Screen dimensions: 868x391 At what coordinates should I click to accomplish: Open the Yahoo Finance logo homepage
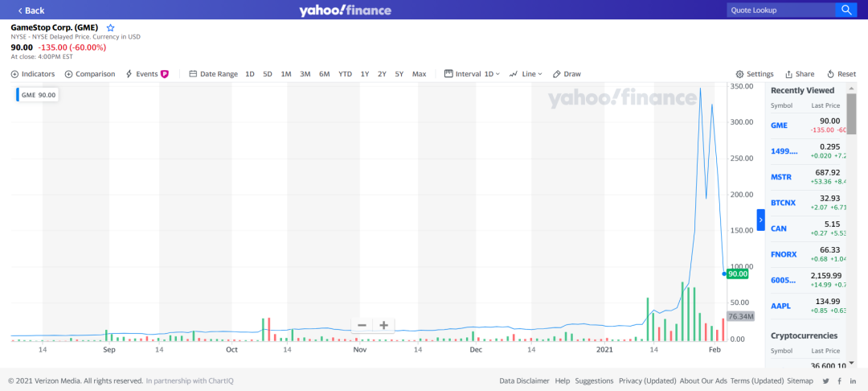(346, 10)
